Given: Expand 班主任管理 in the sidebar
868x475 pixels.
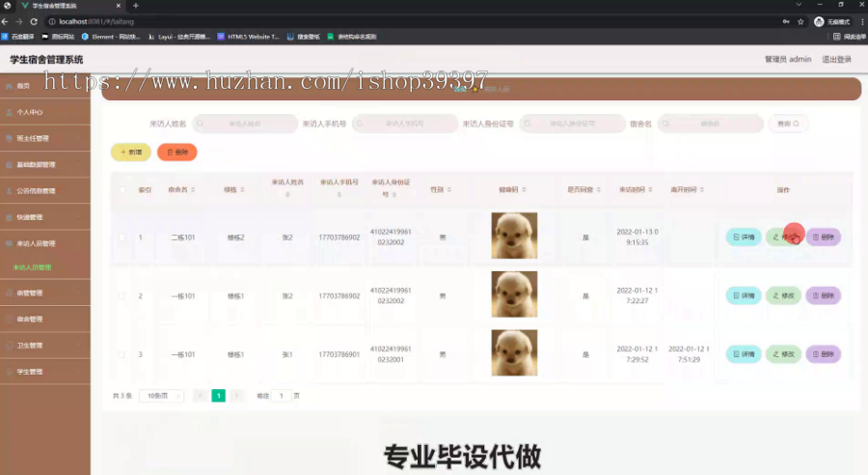Looking at the screenshot, I should click(45, 139).
